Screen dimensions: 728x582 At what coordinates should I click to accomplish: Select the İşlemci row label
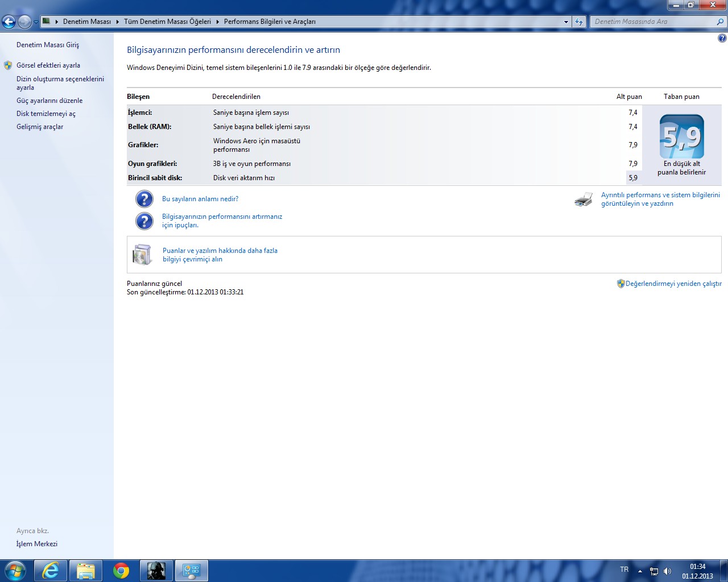[140, 113]
